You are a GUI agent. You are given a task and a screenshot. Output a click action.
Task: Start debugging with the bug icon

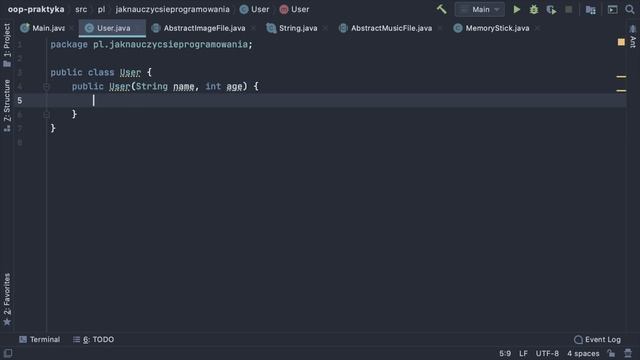534,9
